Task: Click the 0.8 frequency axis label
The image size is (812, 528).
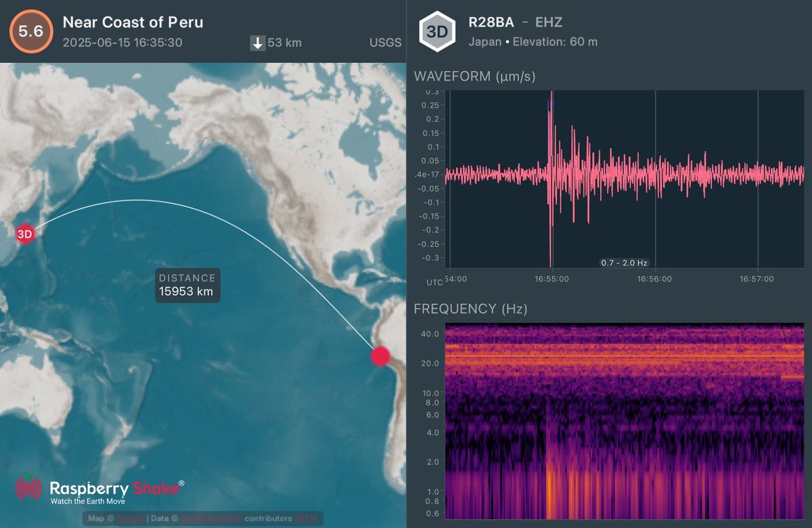Action: [x=433, y=502]
